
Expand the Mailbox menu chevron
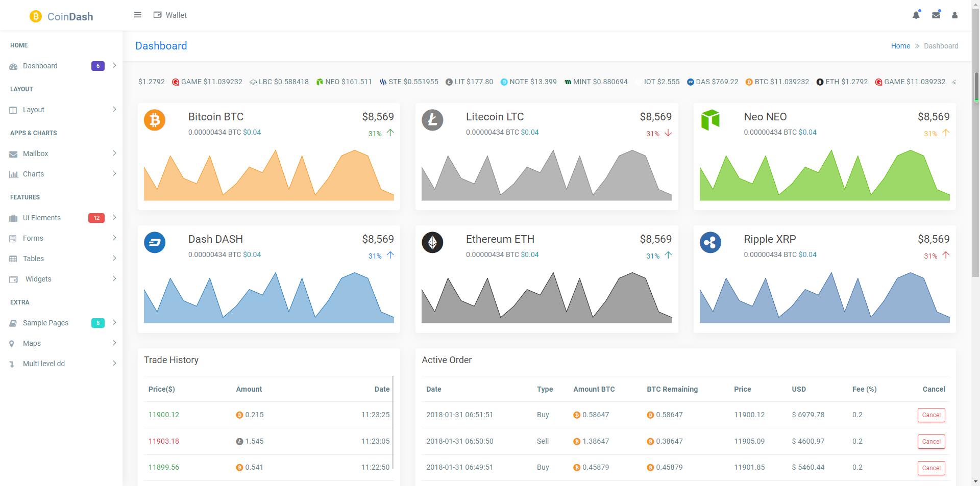[114, 153]
